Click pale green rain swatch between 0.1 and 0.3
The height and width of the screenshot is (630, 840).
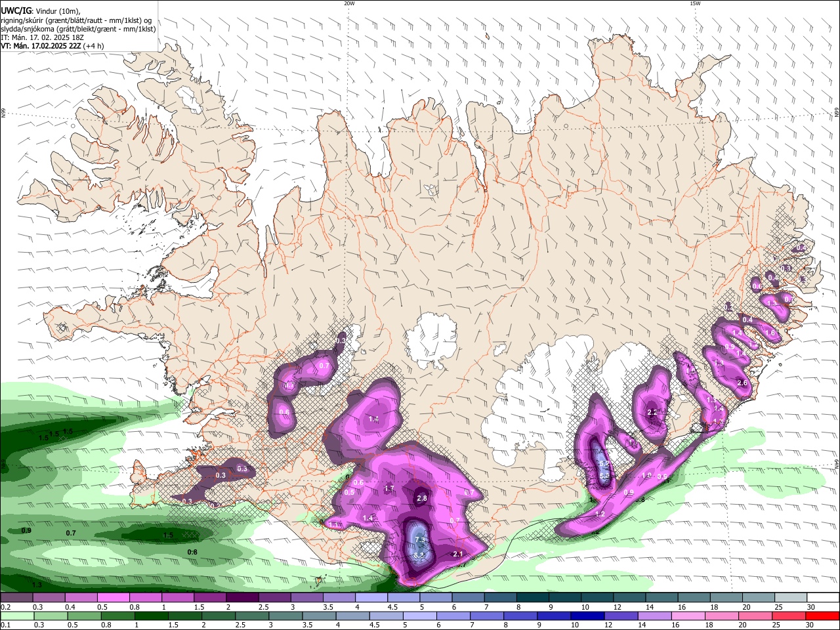pyautogui.click(x=16, y=616)
